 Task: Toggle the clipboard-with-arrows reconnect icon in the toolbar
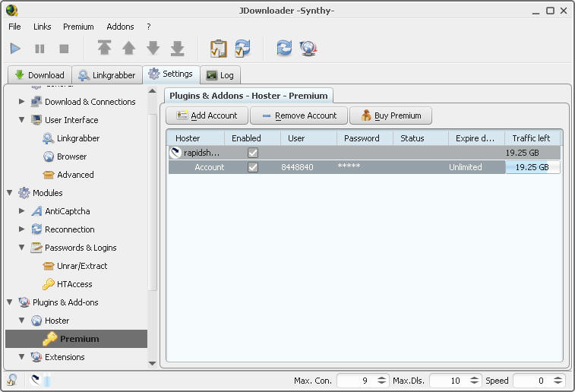tap(243, 48)
